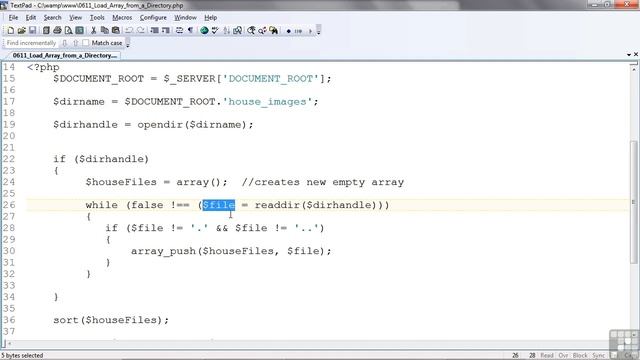Click the '5 bytes selected' status text
The width and height of the screenshot is (640, 360).
click(x=22, y=356)
